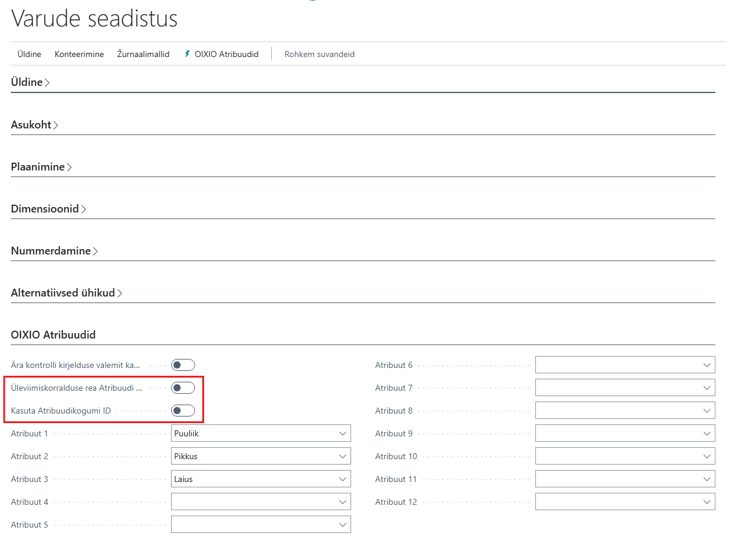737x560 pixels.
Task: Enable Üleviimiskorralduse rea Atribuudi toggle
Action: point(182,388)
